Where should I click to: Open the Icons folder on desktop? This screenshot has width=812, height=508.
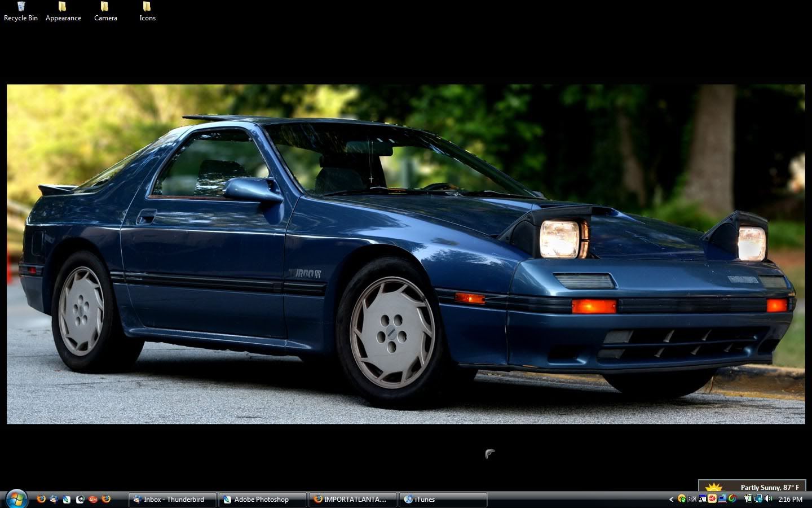147,11
